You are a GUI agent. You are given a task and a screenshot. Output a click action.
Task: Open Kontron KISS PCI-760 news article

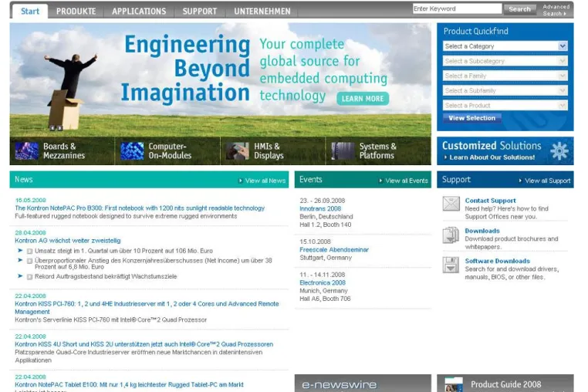[x=147, y=308]
